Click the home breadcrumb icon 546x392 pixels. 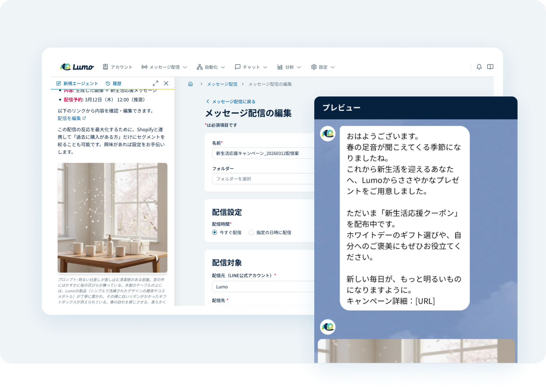(190, 84)
